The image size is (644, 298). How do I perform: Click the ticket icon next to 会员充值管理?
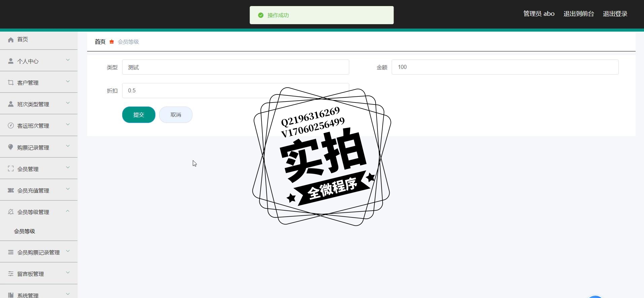(11, 190)
